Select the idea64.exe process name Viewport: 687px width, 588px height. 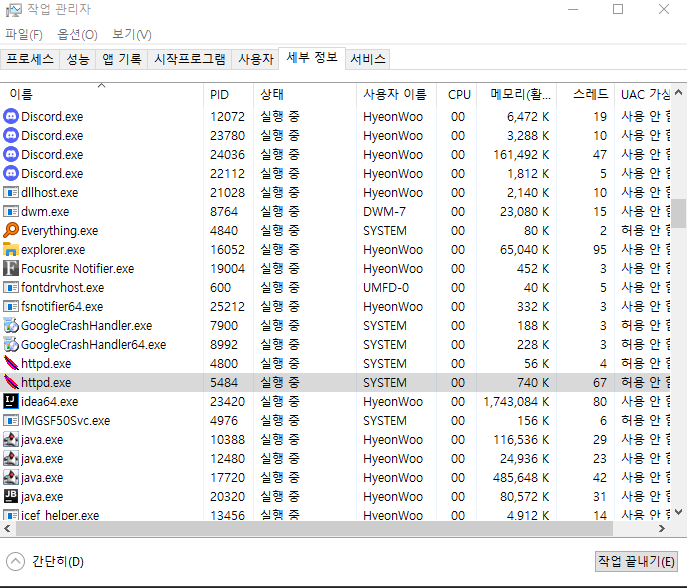tap(50, 401)
